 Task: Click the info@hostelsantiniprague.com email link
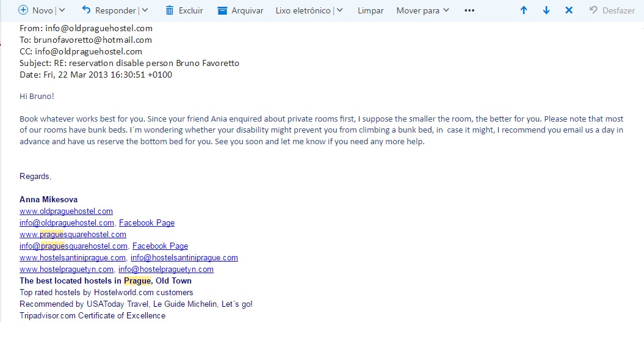[184, 257]
